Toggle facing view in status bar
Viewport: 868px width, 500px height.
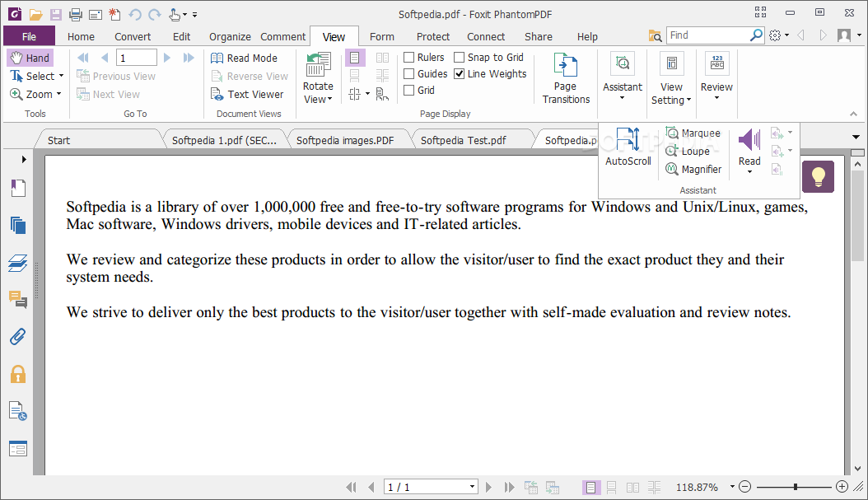pos(632,488)
